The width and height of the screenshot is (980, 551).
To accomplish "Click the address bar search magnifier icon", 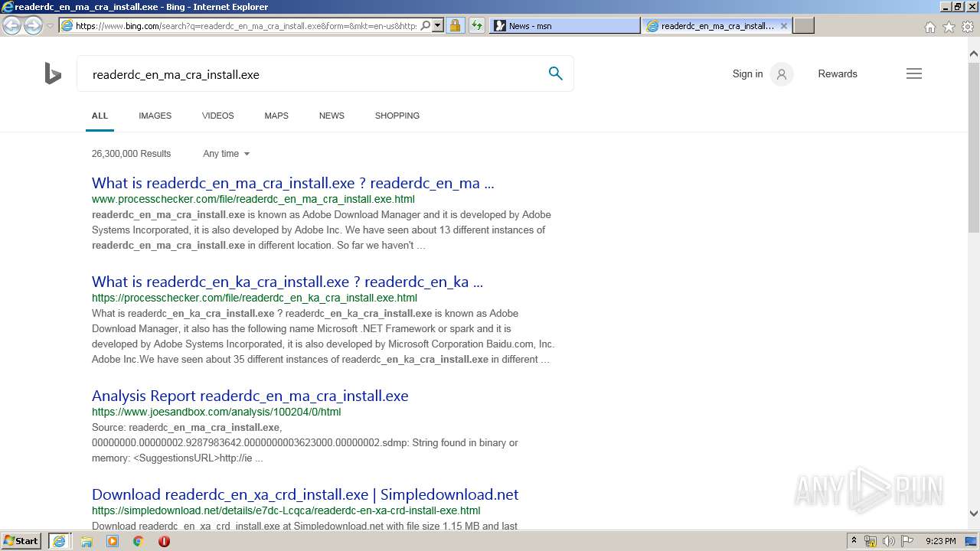I will click(x=426, y=25).
